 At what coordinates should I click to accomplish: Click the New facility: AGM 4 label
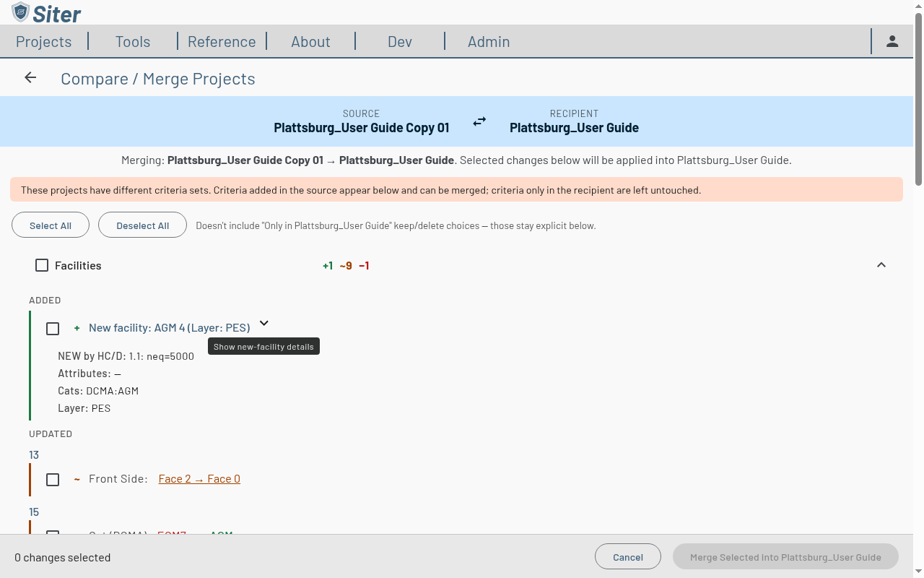tap(170, 328)
